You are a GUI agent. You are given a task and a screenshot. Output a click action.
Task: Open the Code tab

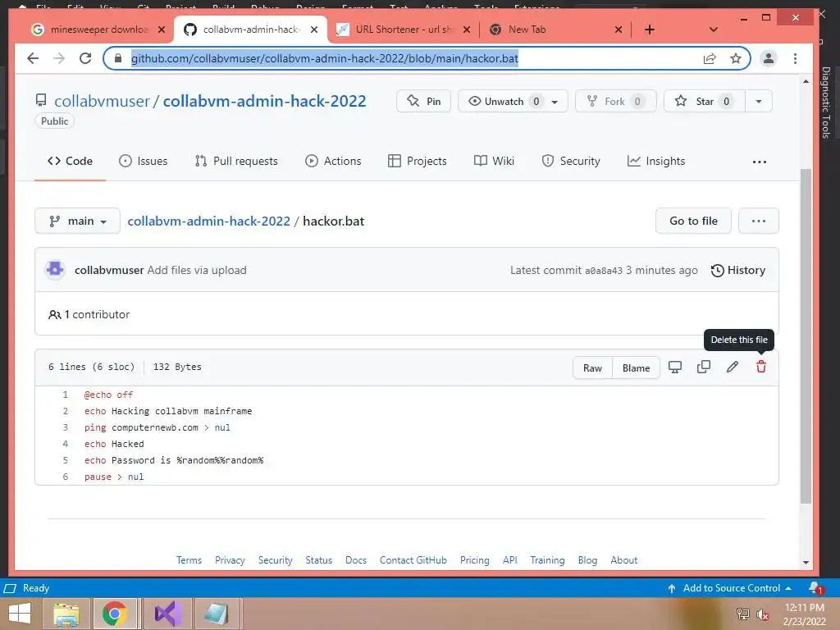(71, 161)
